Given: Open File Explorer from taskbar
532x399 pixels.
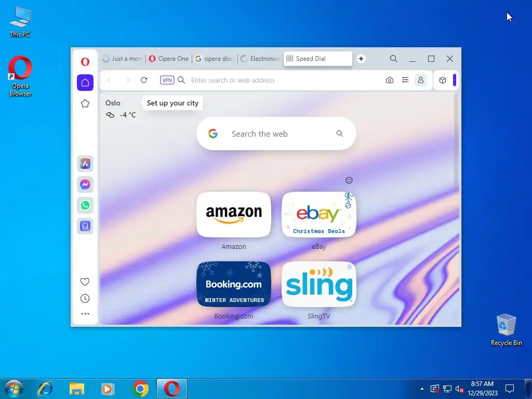Looking at the screenshot, I should point(77,389).
